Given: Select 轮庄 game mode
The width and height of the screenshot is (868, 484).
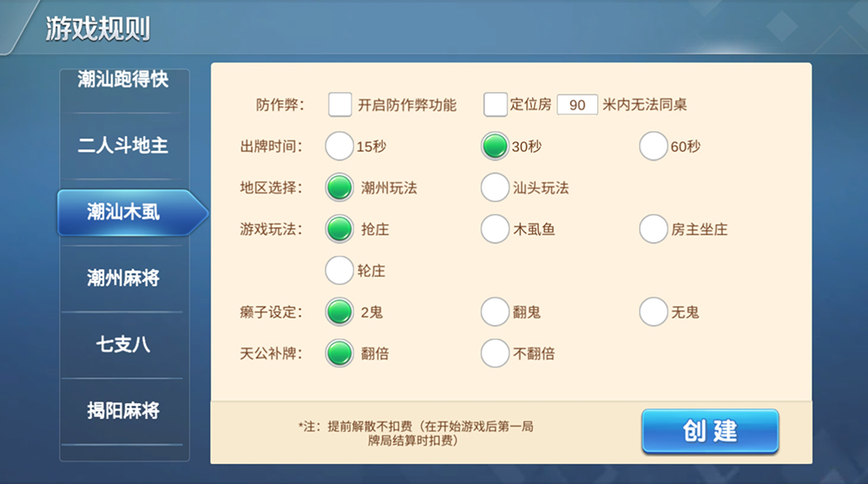Looking at the screenshot, I should click(339, 271).
